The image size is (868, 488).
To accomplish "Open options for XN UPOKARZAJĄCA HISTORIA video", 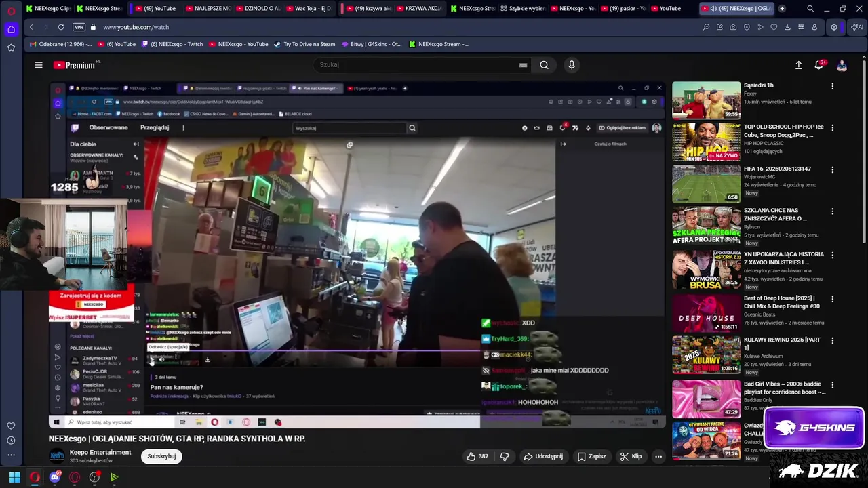I will 833,256.
